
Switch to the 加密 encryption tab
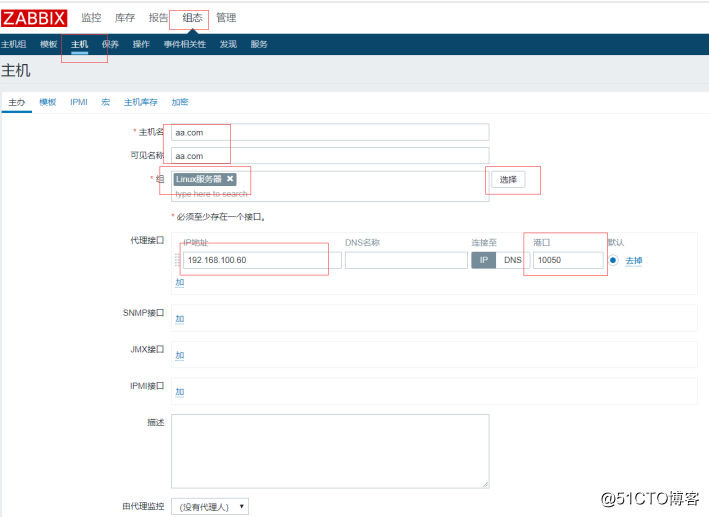click(x=180, y=102)
